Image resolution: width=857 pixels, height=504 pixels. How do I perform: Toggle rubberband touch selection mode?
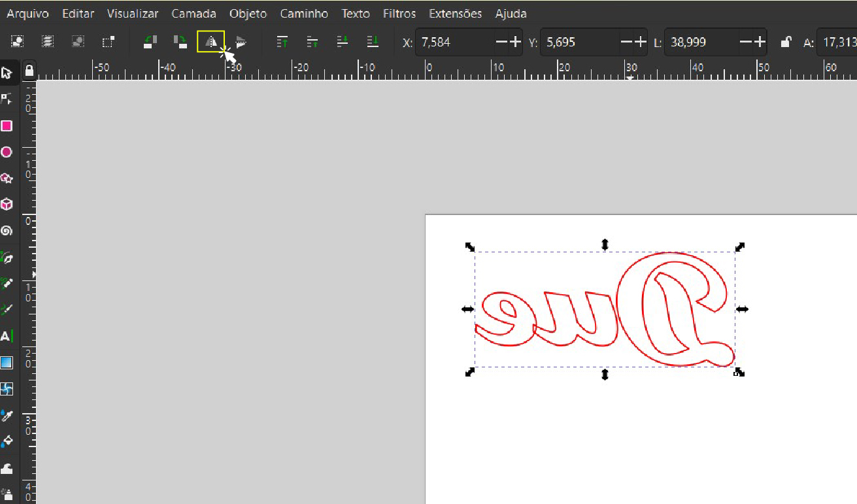109,42
